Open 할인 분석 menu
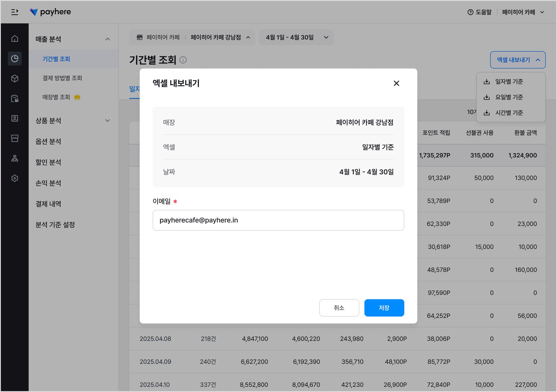The height and width of the screenshot is (392, 557). point(48,162)
